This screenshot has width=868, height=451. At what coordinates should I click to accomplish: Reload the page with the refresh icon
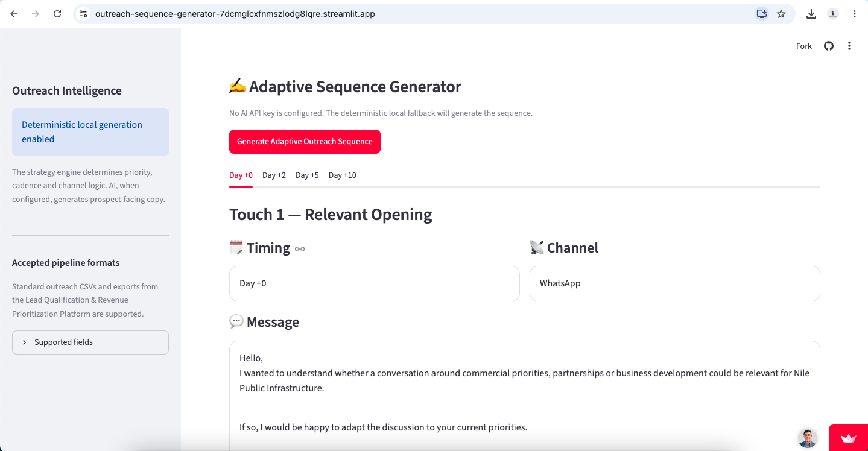(57, 14)
